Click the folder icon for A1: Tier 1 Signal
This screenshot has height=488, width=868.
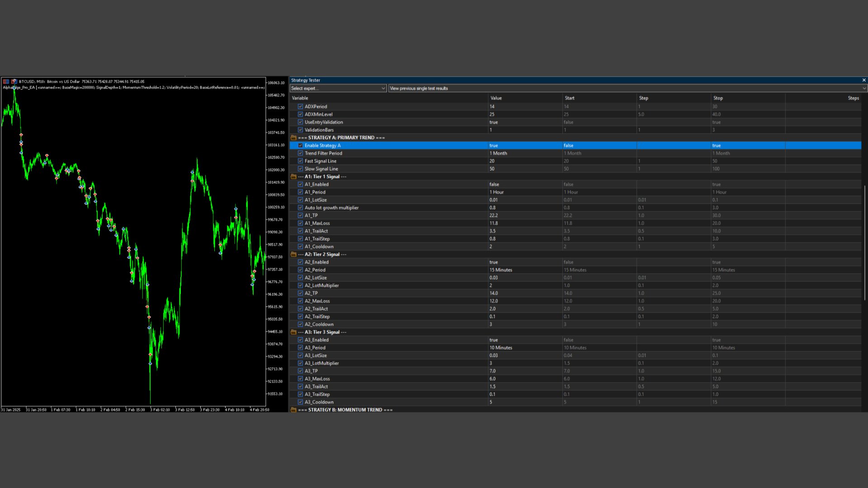click(293, 177)
